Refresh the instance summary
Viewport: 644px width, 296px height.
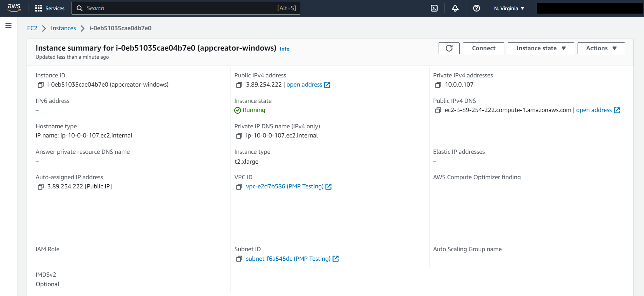(x=449, y=48)
